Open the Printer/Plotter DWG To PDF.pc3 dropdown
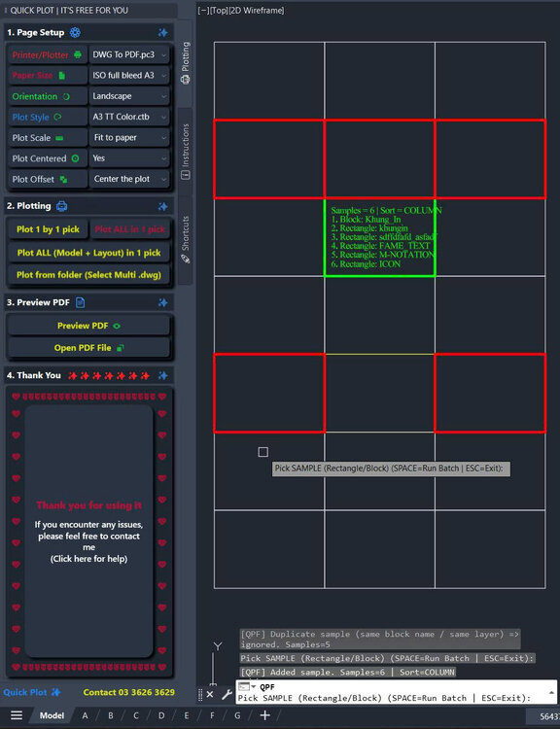 (x=129, y=54)
